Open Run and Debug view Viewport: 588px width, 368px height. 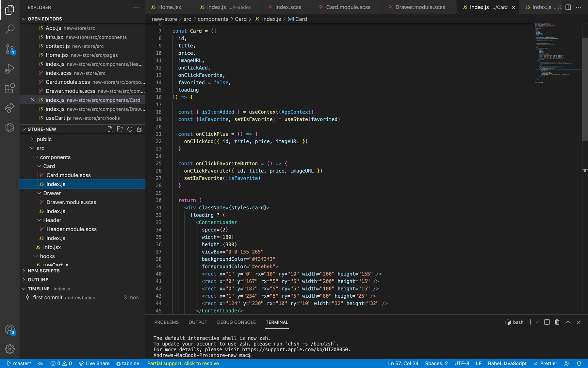pyautogui.click(x=10, y=69)
